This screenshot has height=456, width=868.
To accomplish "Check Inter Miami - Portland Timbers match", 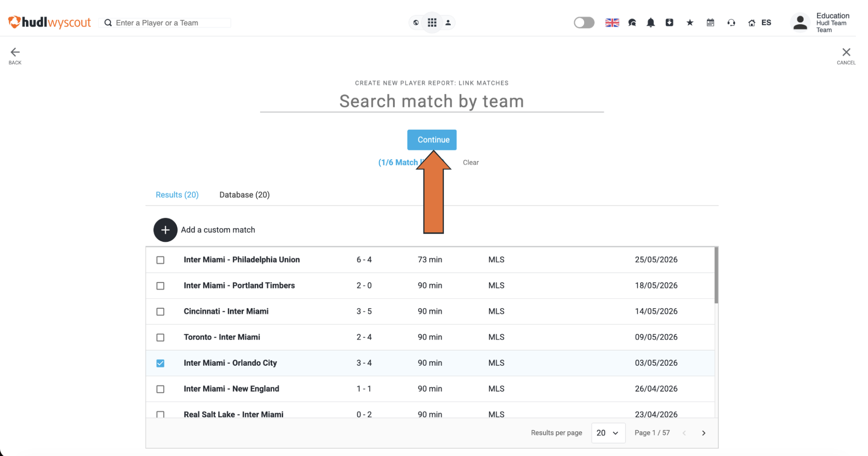I will click(160, 286).
